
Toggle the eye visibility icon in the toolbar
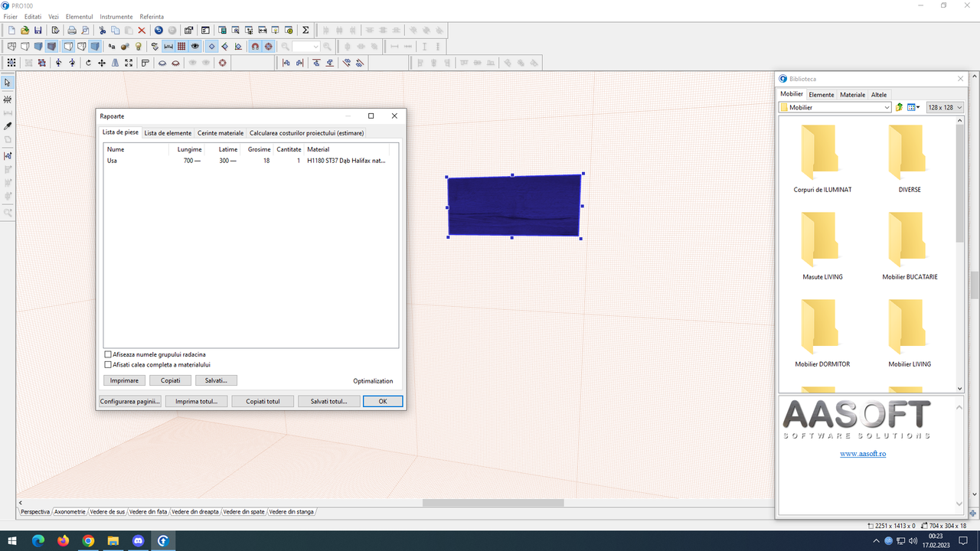(x=195, y=47)
